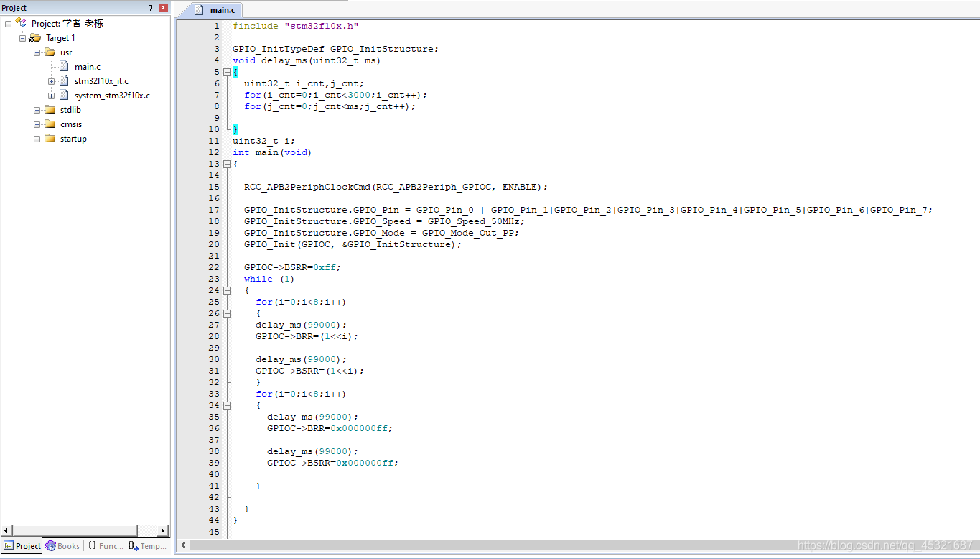Click GPIO_Pin_7 at end of line 17
Viewport: 980px width, 559px height.
[898, 210]
